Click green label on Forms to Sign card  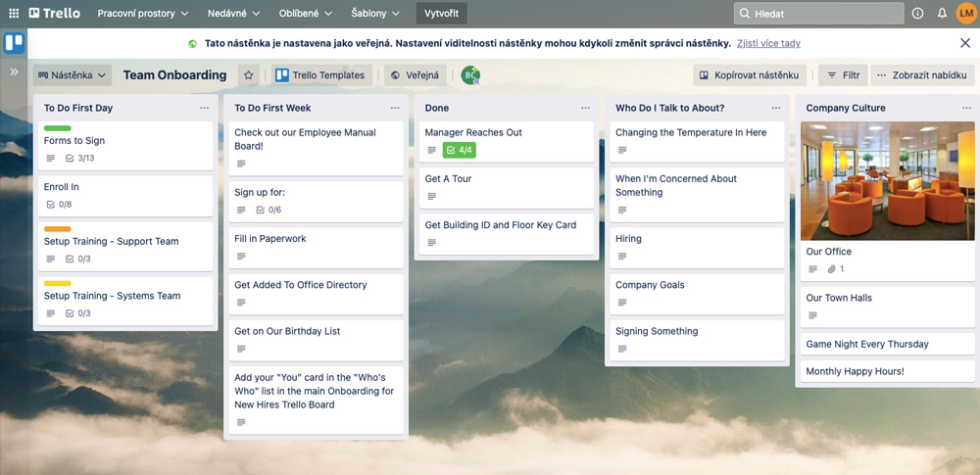coord(58,128)
